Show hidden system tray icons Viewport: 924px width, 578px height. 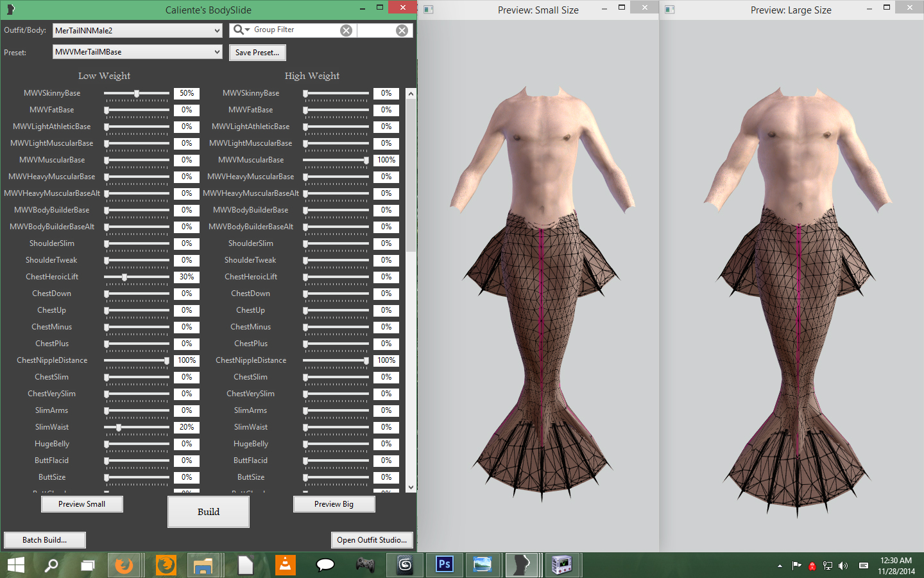(780, 566)
